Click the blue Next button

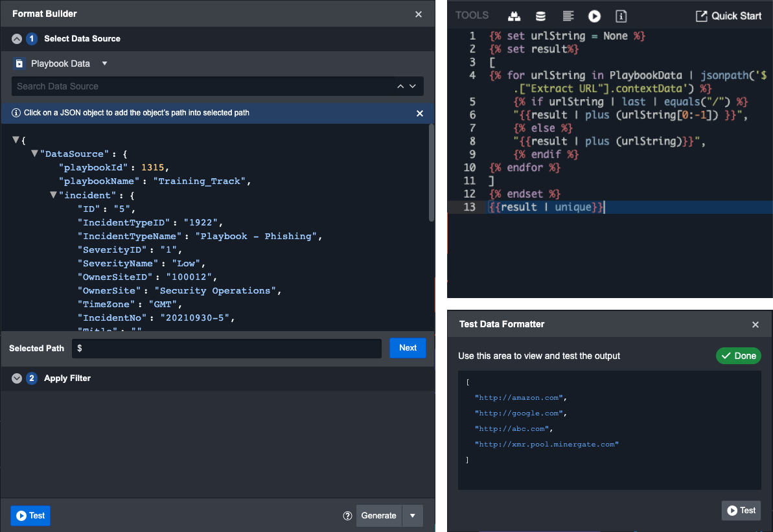coord(408,348)
